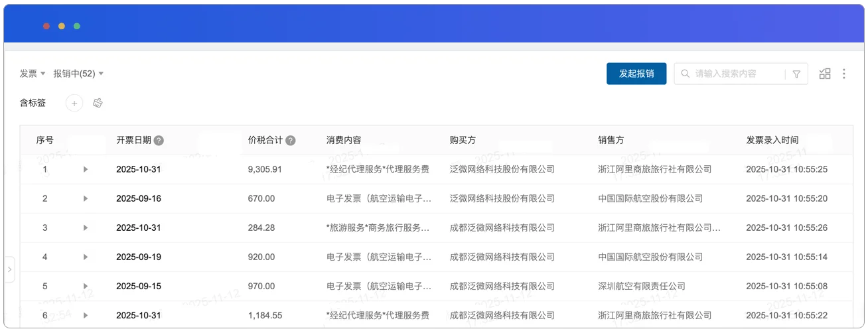Click row 1 *经纪代理服务*代理服务费 cell

coord(378,169)
